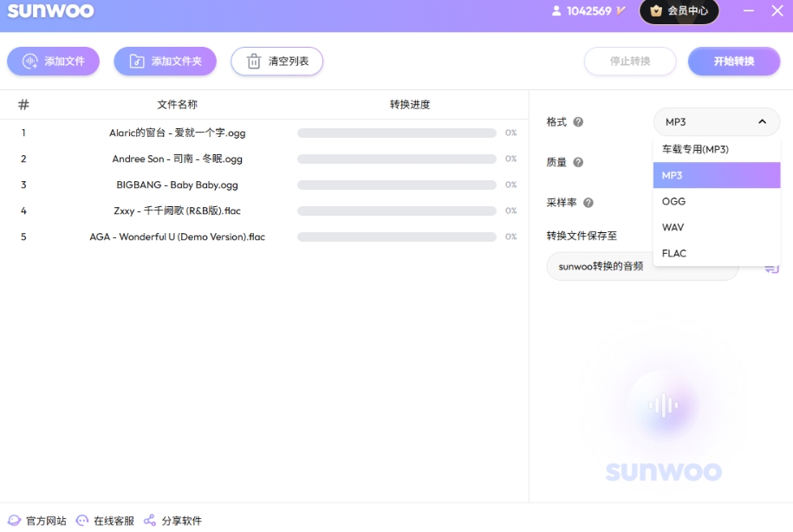Click the 停止转换 button

[630, 62]
